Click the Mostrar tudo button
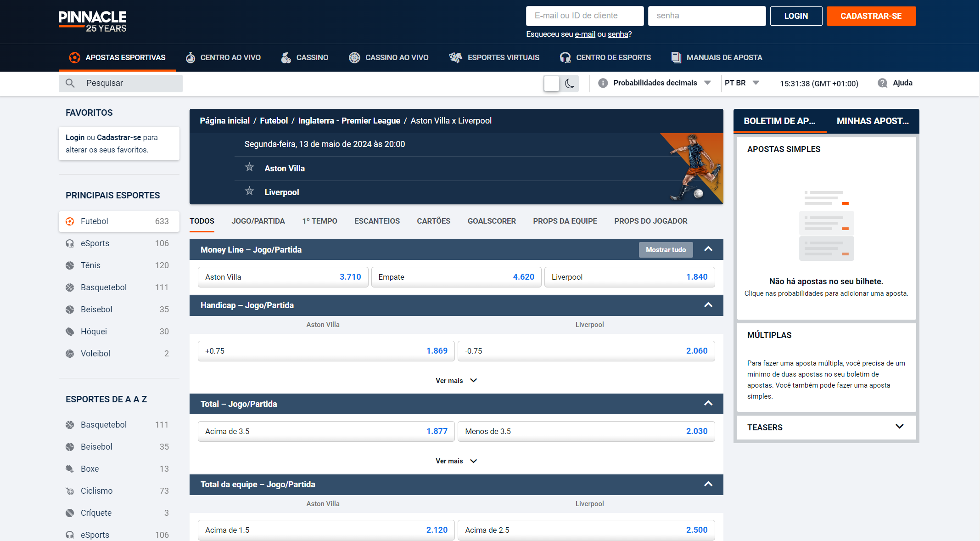This screenshot has width=980, height=541. [x=666, y=250]
